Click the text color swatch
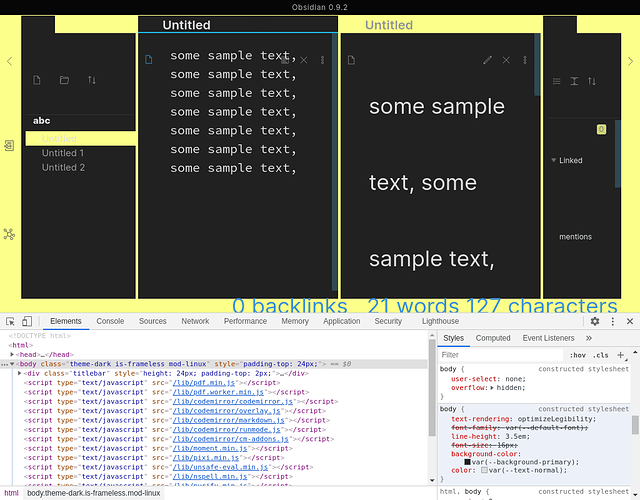Image resolution: width=640 pixels, height=500 pixels. tap(484, 470)
